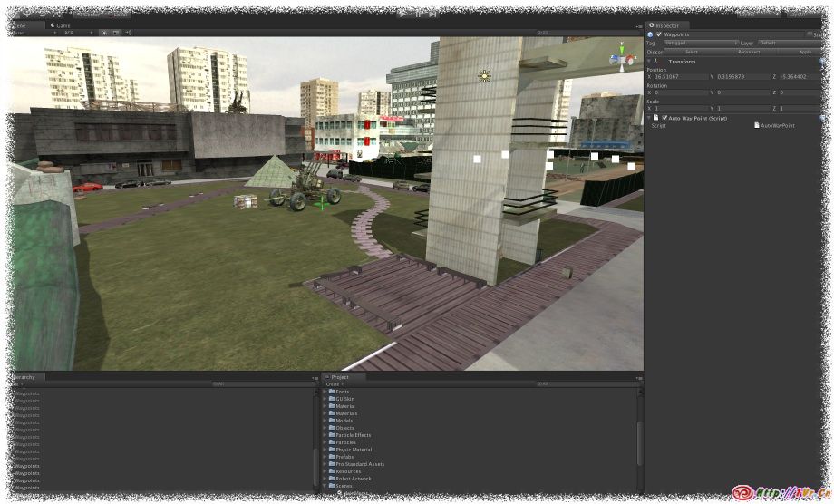
Task: Toggle the Waypoints object active checkbox
Action: [x=660, y=34]
